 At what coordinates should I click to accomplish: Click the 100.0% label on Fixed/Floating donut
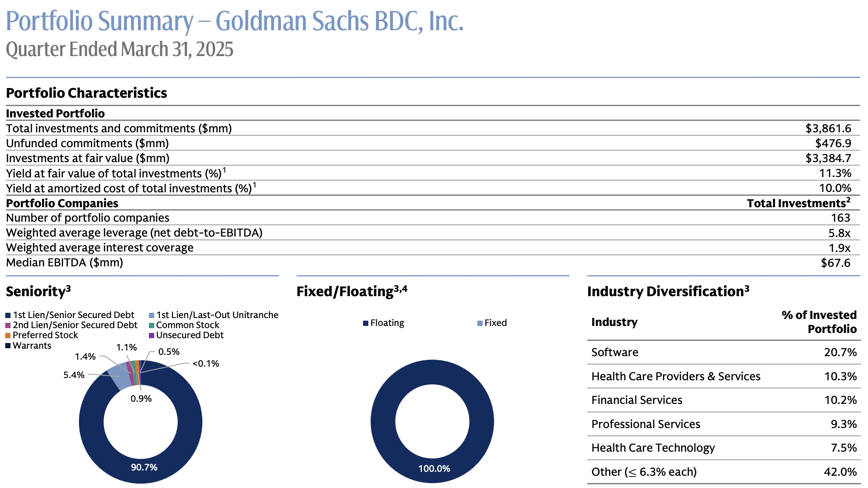(x=434, y=469)
